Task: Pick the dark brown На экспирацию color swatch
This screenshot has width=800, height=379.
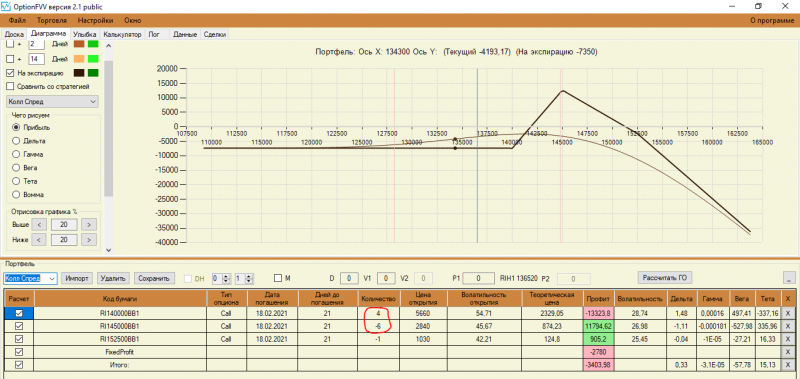Action: [79, 73]
